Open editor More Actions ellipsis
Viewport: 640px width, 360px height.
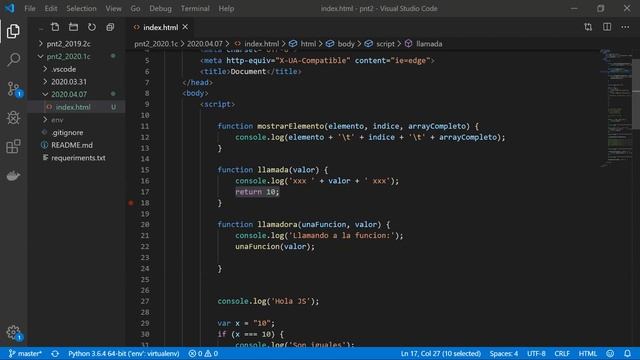point(625,27)
